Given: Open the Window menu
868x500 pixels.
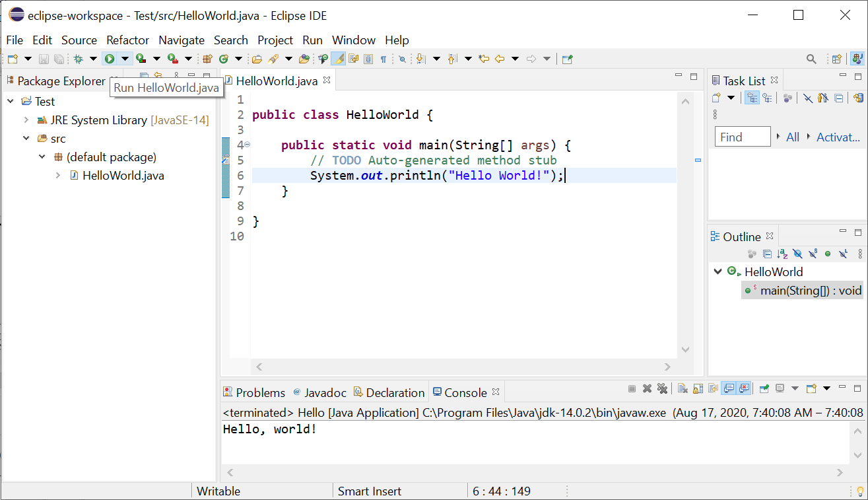Looking at the screenshot, I should pos(354,40).
